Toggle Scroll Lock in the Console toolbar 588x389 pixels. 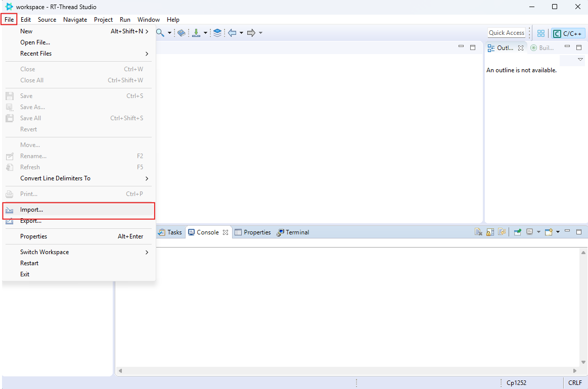coord(490,232)
